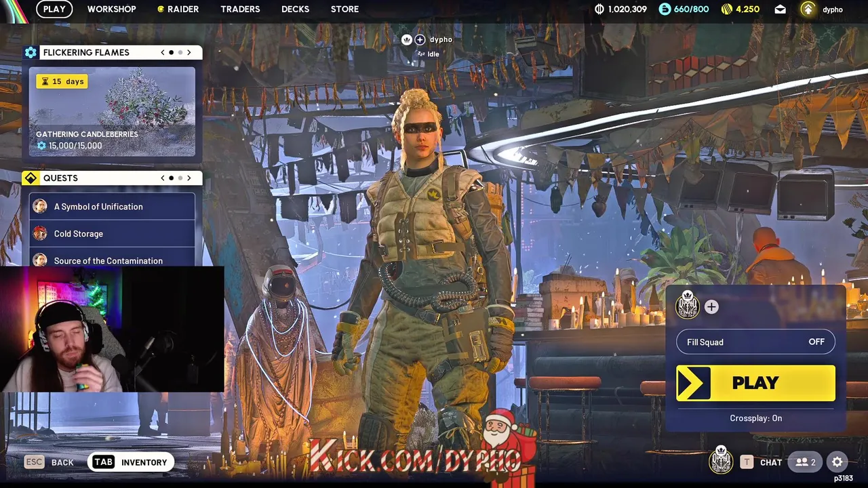Viewport: 868px width, 488px height.
Task: Click the squad member avatar in play panel
Action: point(687,306)
